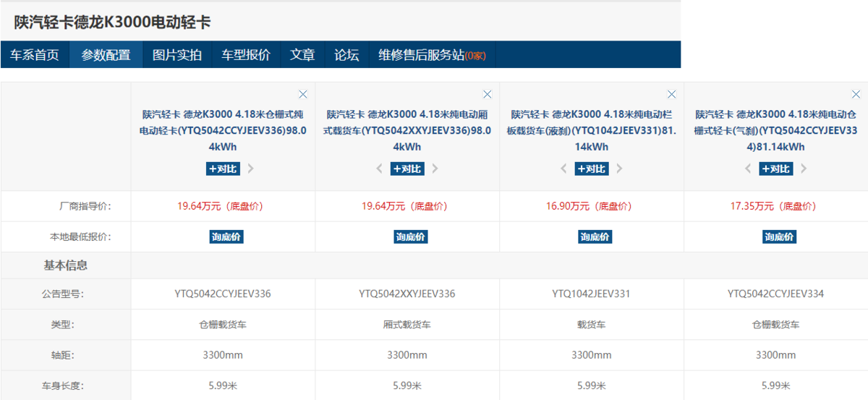This screenshot has height=400, width=868.
Task: Click right arrow under YTQ5042CCYJEEV334 model
Action: [x=804, y=169]
